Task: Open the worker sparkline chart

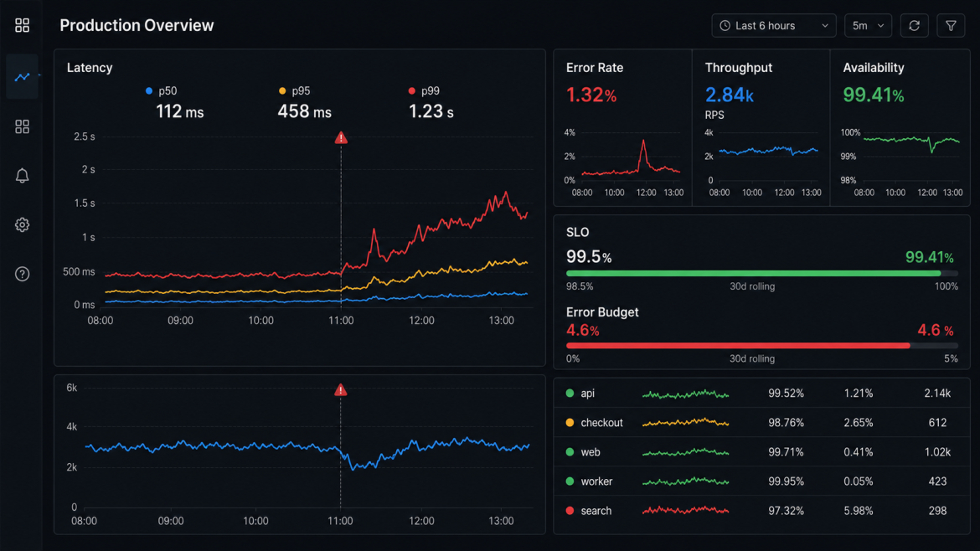Action: [x=686, y=481]
